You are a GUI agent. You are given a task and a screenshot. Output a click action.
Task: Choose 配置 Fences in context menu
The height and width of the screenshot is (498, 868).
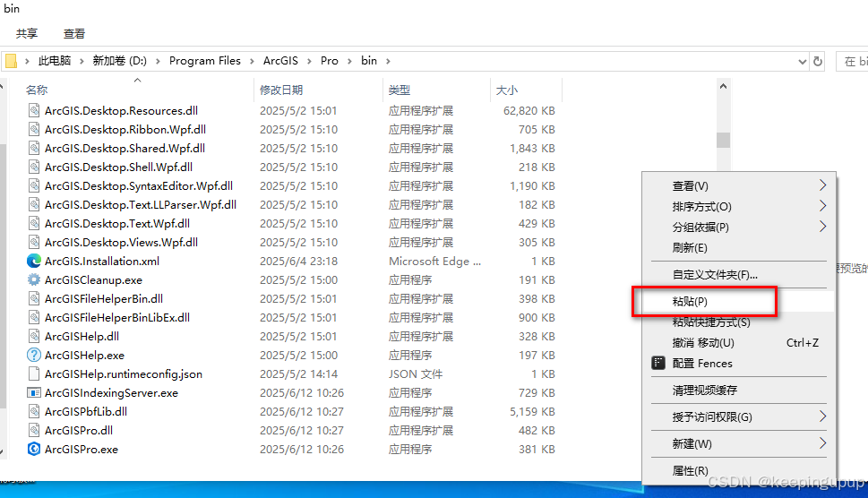[738, 363]
